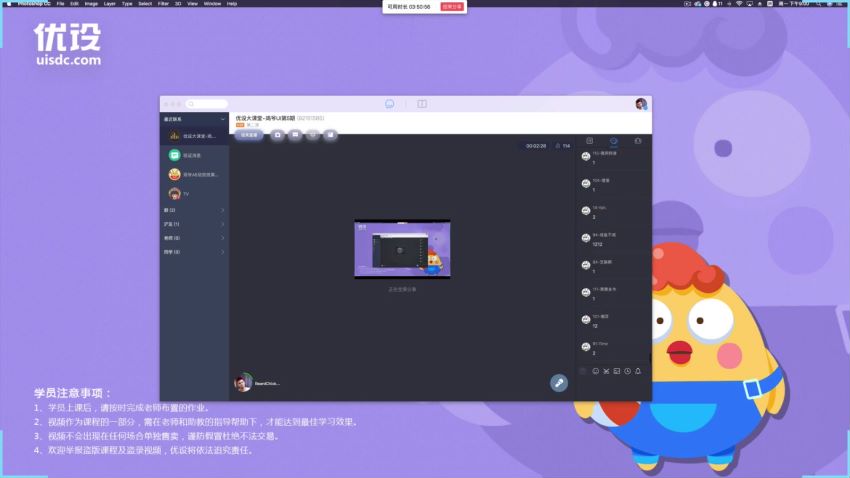Open the Type menu
850x478 pixels.
127,3
